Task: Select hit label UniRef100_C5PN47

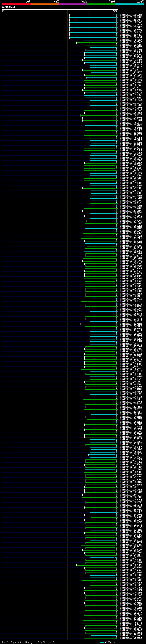Action: coord(131,65)
